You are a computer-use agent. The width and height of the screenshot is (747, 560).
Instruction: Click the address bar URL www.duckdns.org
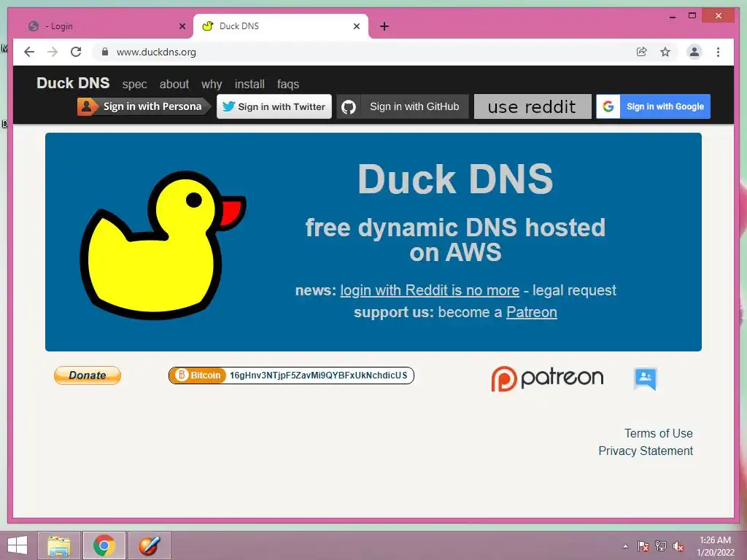click(x=156, y=52)
